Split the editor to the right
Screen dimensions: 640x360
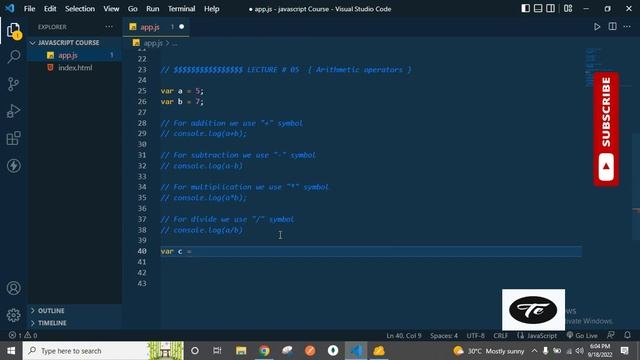[x=612, y=27]
